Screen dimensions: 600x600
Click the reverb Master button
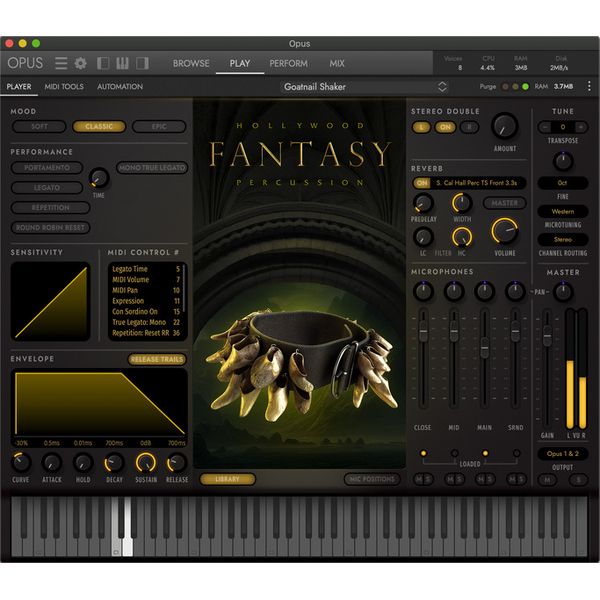pyautogui.click(x=504, y=203)
